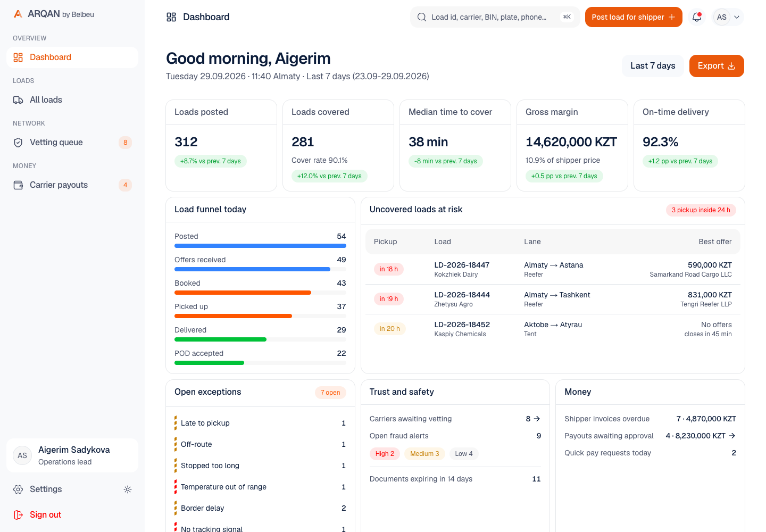This screenshot has height=532, width=766.
Task: Click the Booked funnel progress bar
Action: (260, 293)
